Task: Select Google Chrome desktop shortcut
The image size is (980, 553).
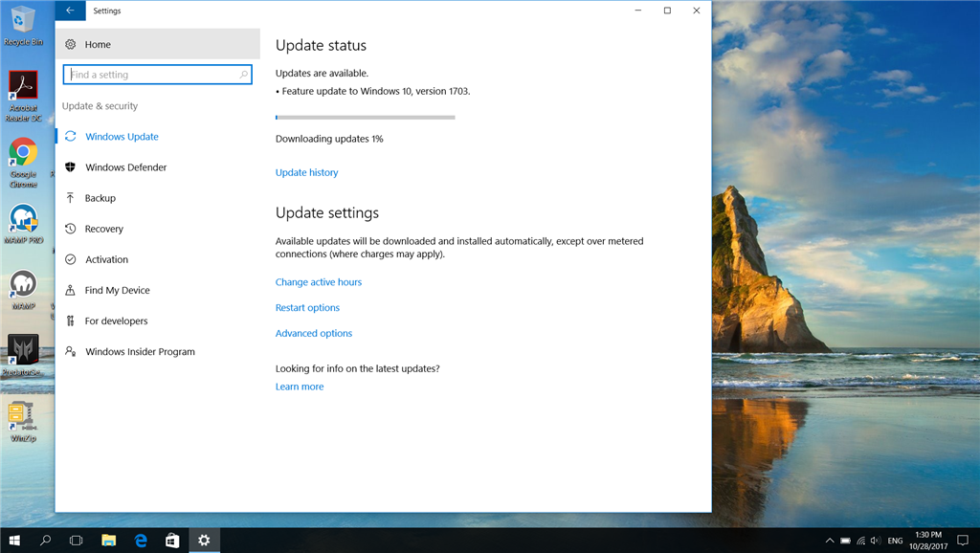Action: pyautogui.click(x=23, y=163)
